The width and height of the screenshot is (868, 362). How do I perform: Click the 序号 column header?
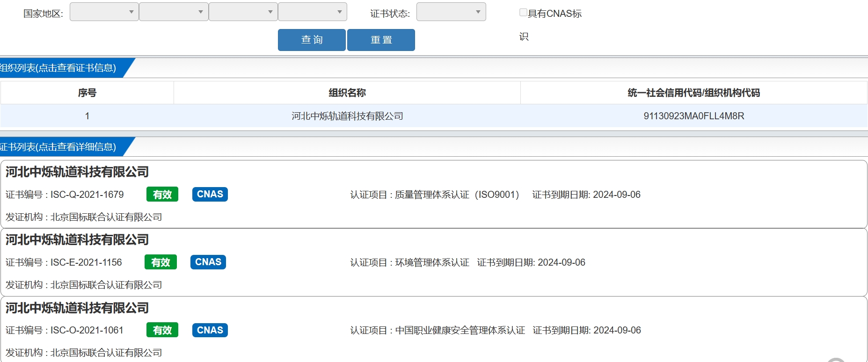point(87,93)
